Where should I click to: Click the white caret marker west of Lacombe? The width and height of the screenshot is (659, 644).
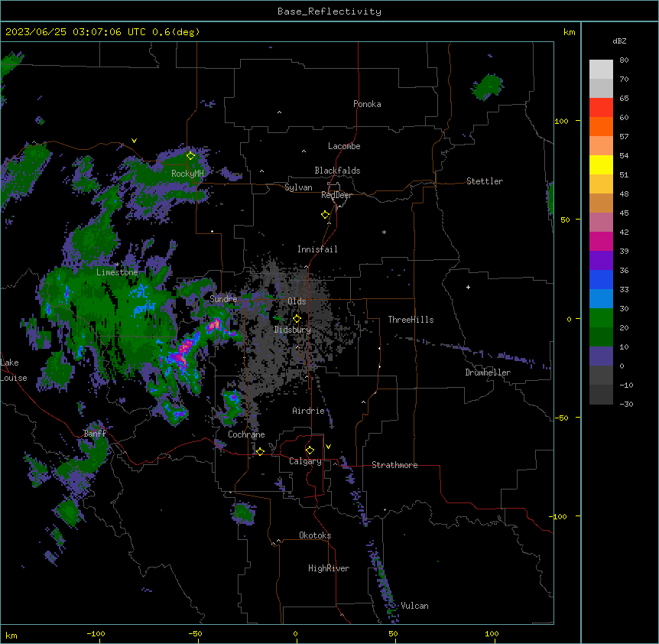pos(304,151)
